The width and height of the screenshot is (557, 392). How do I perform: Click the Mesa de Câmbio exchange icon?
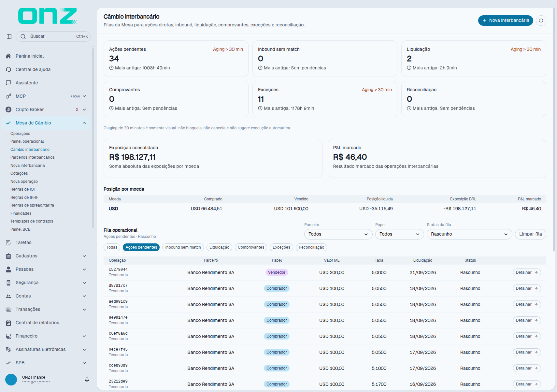pyautogui.click(x=8, y=123)
